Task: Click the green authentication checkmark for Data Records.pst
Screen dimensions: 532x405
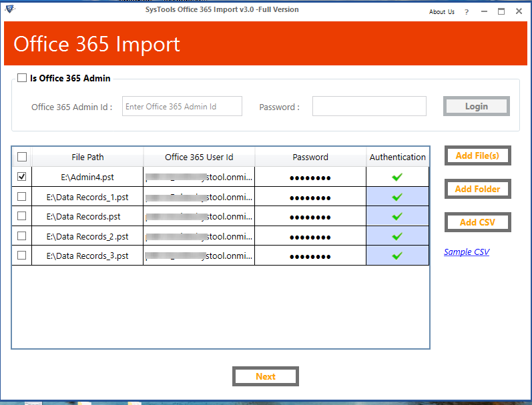Action: click(x=397, y=216)
